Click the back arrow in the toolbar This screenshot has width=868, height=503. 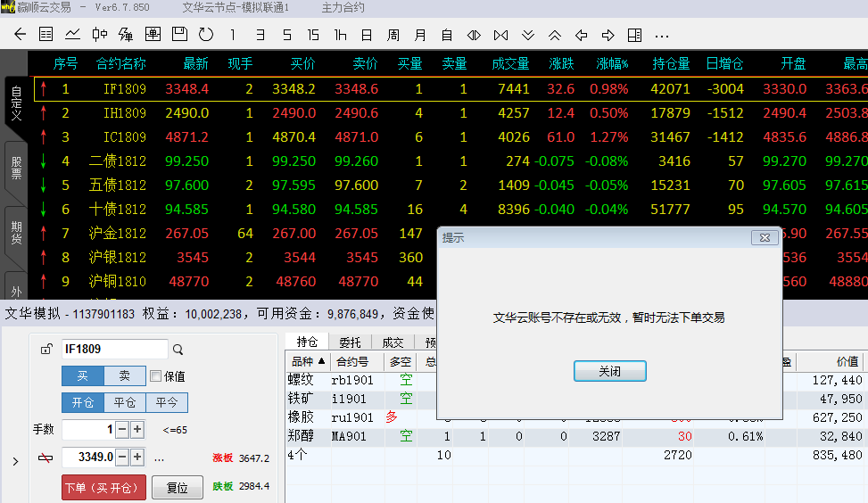coord(21,35)
